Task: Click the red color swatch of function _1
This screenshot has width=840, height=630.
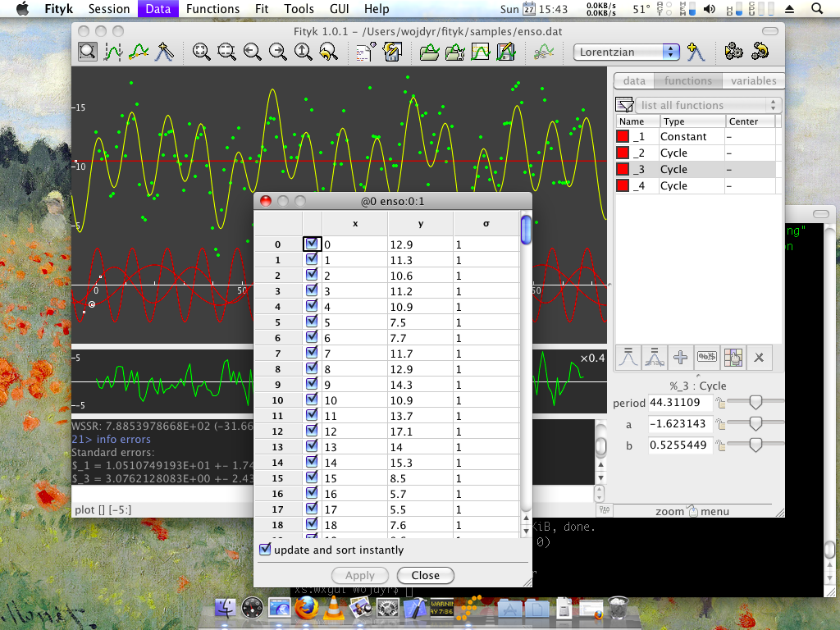Action: pos(623,137)
